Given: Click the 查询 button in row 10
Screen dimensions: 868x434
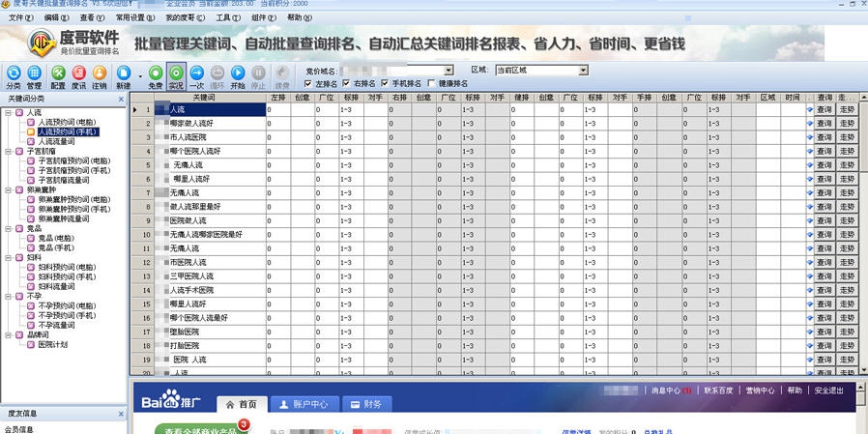Looking at the screenshot, I should click(x=825, y=235).
